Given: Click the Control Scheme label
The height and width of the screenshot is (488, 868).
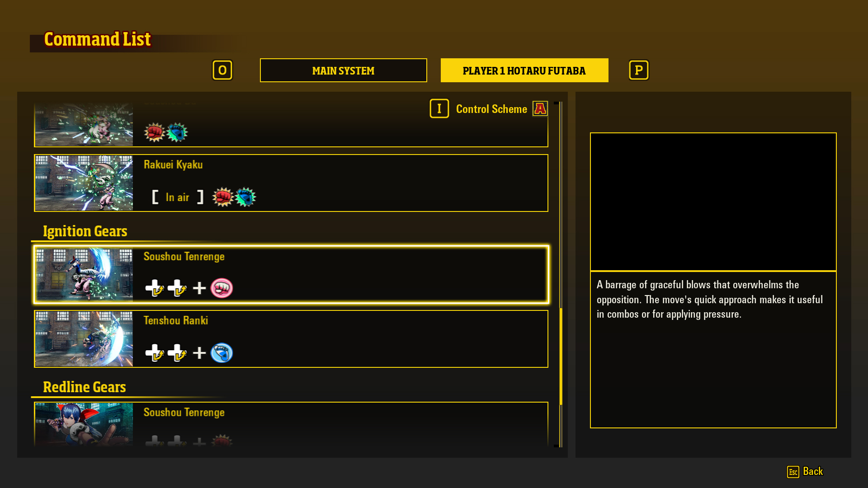Looking at the screenshot, I should [x=491, y=109].
